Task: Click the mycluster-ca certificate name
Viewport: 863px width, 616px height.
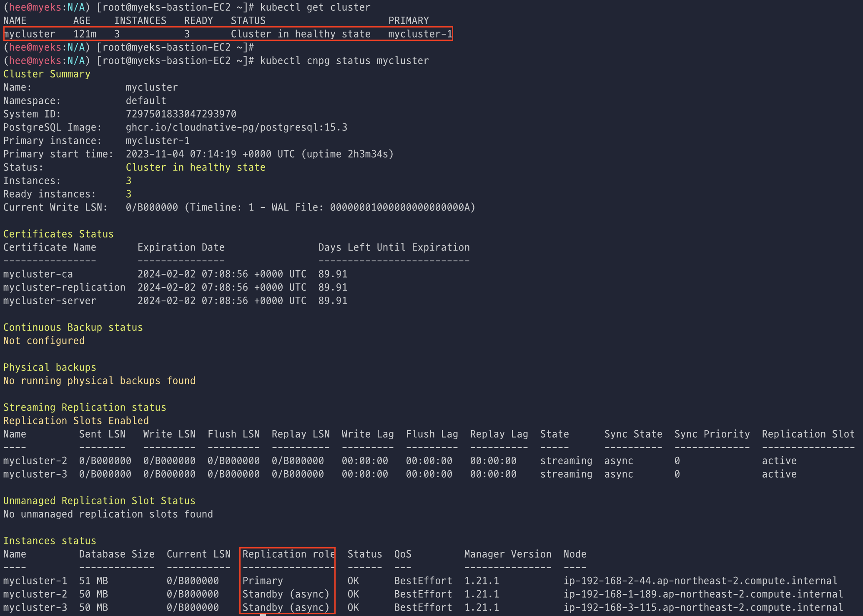Action: (38, 274)
